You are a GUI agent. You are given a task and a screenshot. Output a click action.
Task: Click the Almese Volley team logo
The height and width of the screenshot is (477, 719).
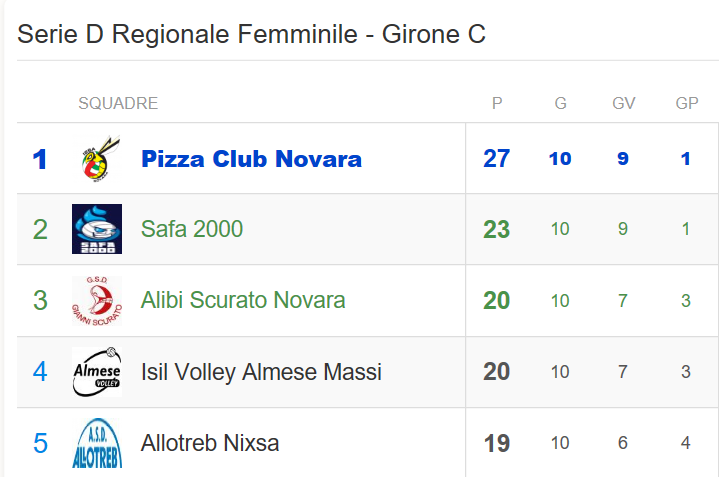[x=97, y=372]
